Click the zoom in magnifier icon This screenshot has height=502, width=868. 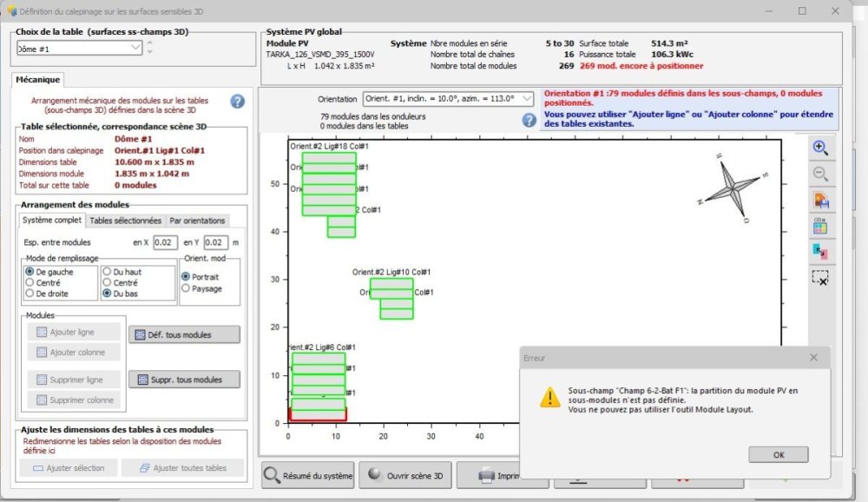click(x=820, y=147)
